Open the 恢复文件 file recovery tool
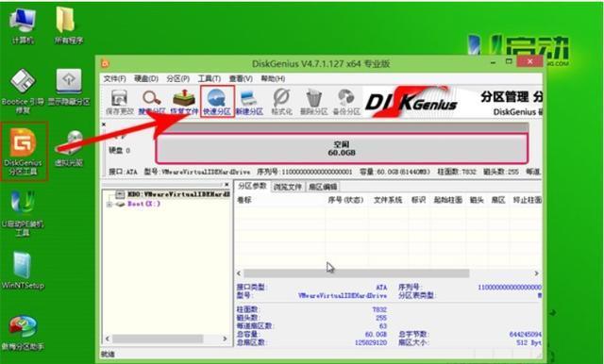Viewport: 604px width, 364px height. (x=184, y=102)
